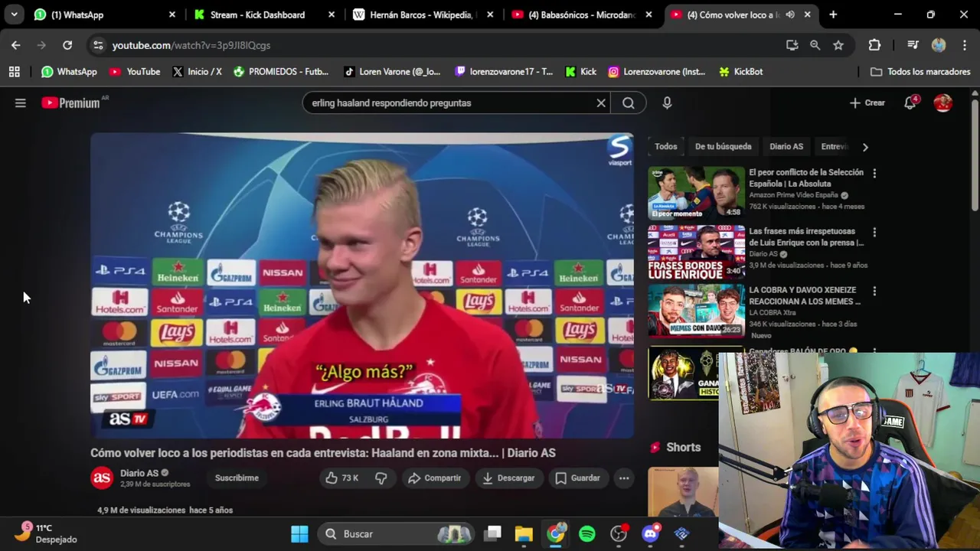Open options for 'Las frases más irrespetuosas' video
Viewport: 980px width, 551px height.
pos(874,233)
